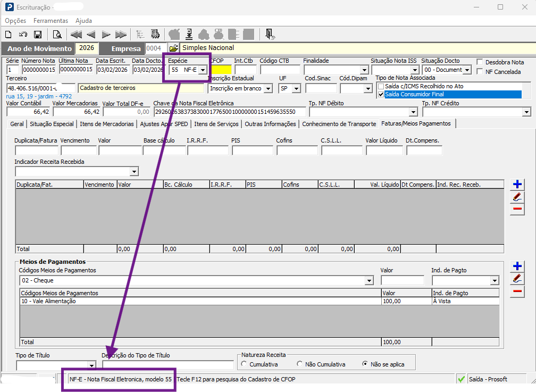Open the Empresa folder lookup icon

pos(174,48)
